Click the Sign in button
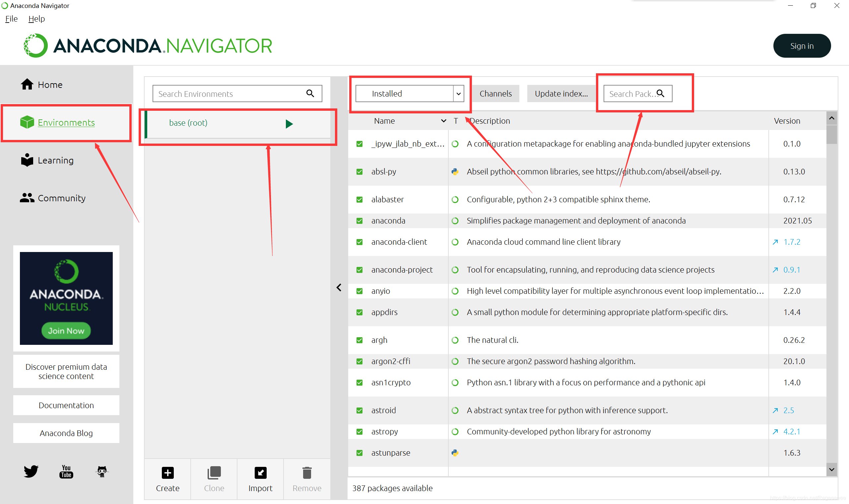The height and width of the screenshot is (504, 849). 802,46
